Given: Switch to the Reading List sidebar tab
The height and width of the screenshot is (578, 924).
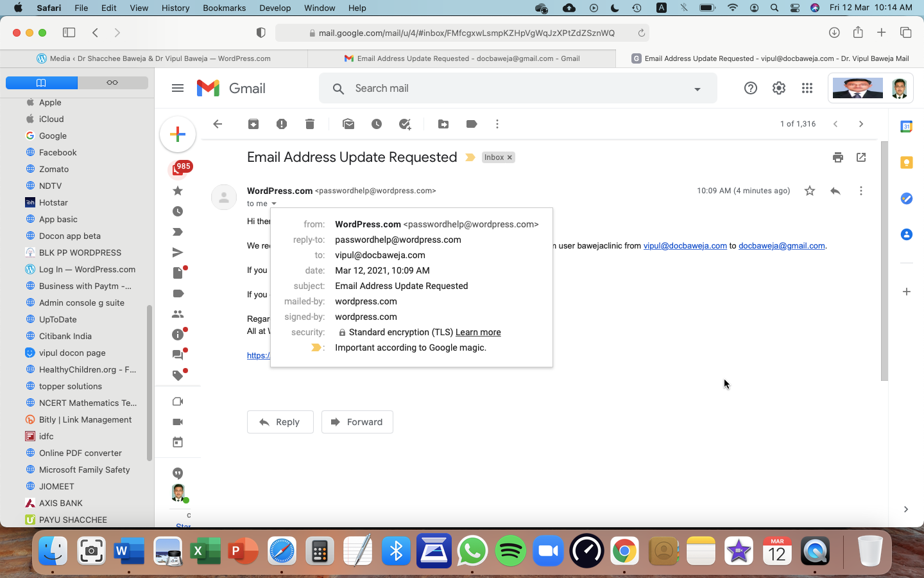Looking at the screenshot, I should tap(112, 83).
